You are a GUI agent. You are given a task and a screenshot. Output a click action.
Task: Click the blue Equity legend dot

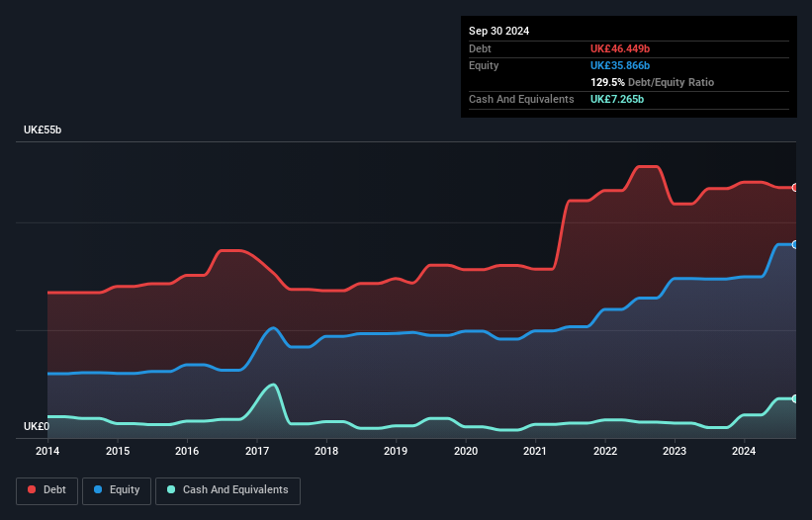tap(98, 489)
